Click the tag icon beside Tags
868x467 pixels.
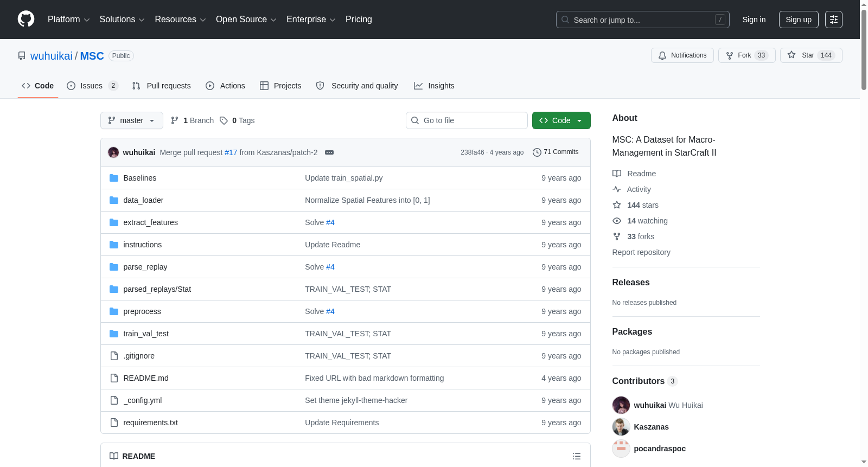tap(224, 120)
